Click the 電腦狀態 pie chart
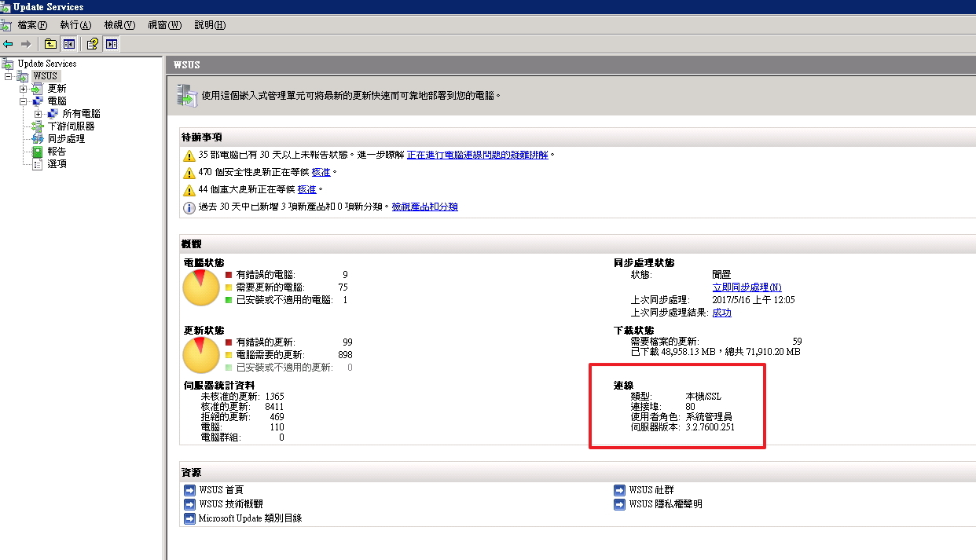The height and width of the screenshot is (560, 976). [201, 287]
